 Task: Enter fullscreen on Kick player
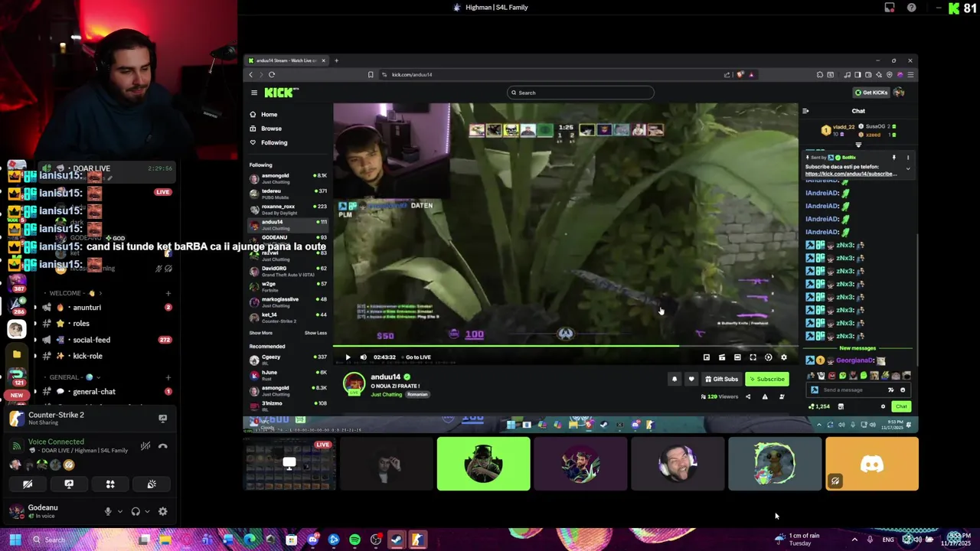(x=753, y=357)
